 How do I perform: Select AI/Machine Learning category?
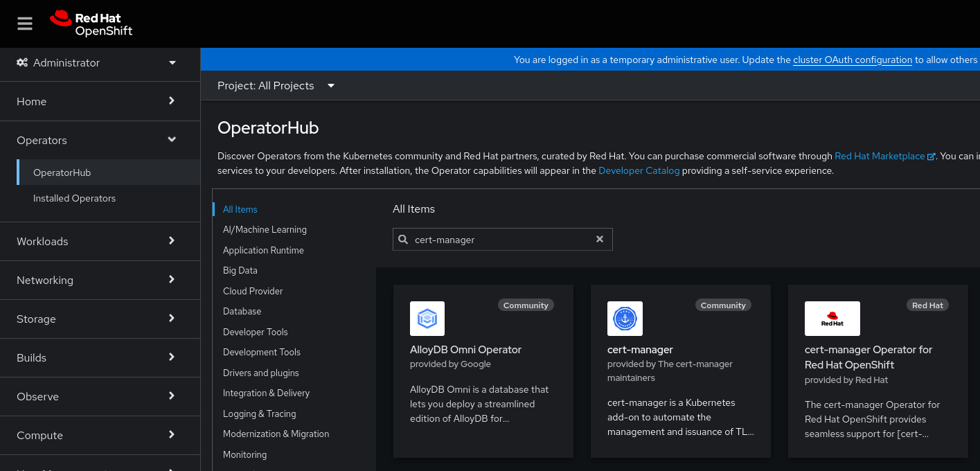coord(265,229)
